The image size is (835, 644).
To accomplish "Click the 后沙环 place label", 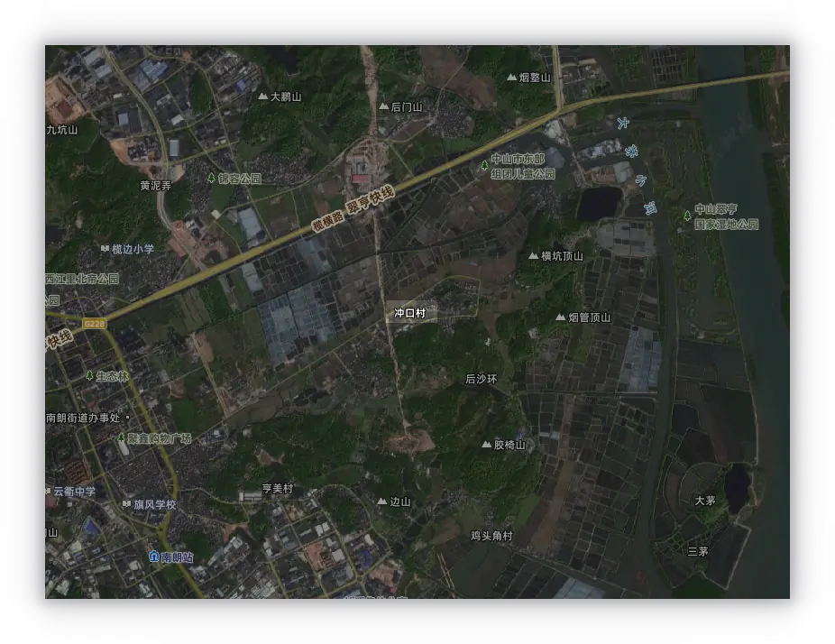I will (x=481, y=380).
